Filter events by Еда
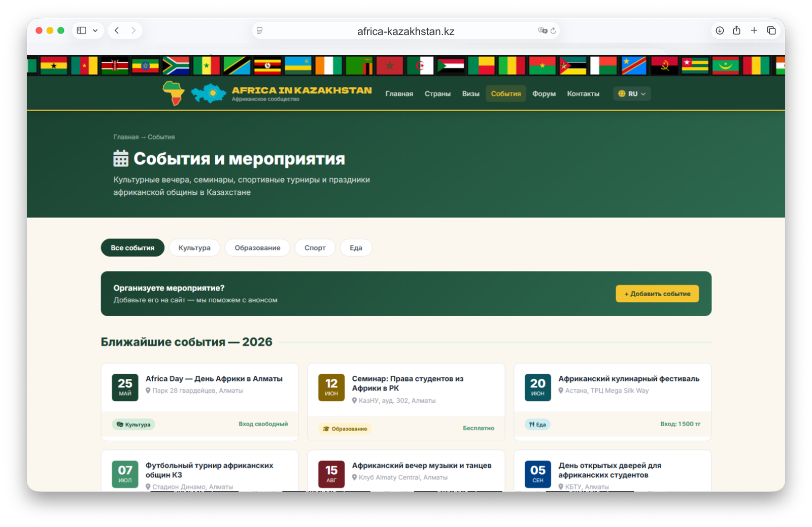 click(356, 248)
